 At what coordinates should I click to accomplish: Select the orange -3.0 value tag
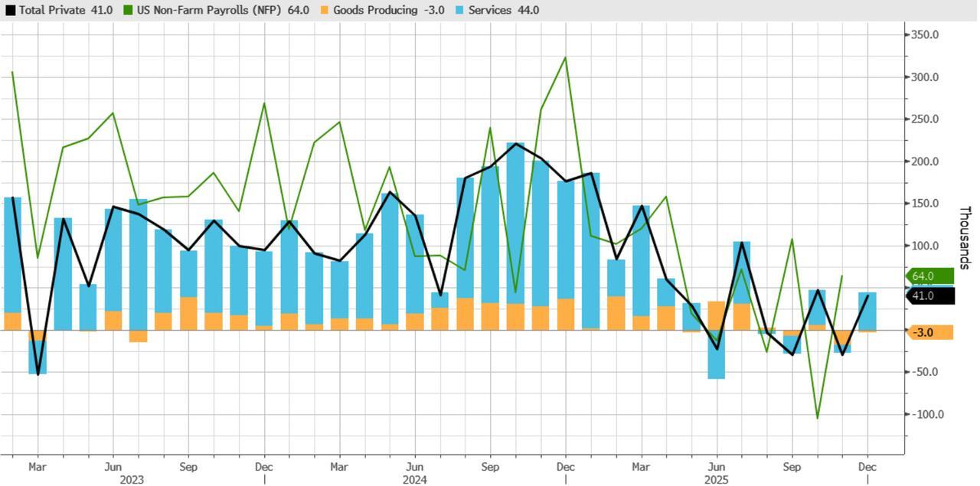tap(929, 332)
